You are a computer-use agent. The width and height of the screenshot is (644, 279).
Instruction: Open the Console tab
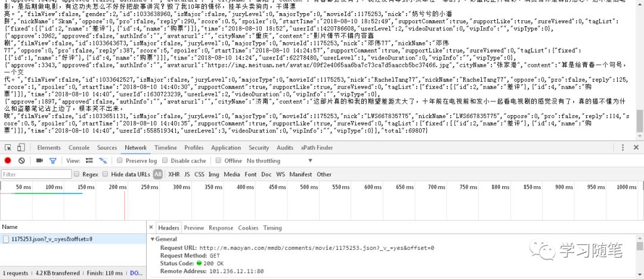coord(79,147)
